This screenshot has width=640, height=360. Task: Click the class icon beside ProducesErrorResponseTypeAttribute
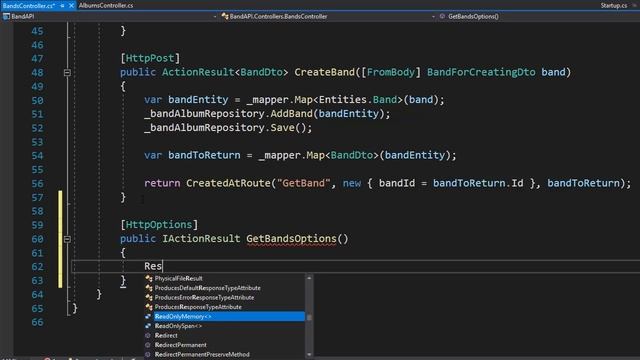pyautogui.click(x=149, y=298)
